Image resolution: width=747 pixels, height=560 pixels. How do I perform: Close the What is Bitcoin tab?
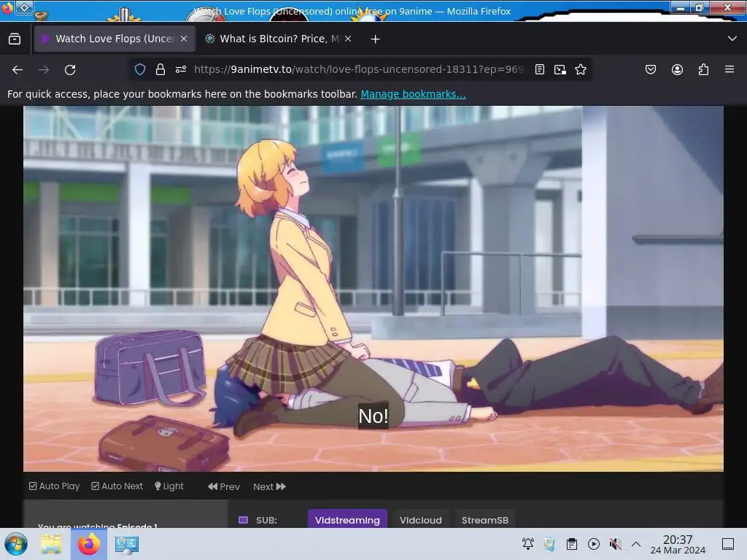coord(348,39)
